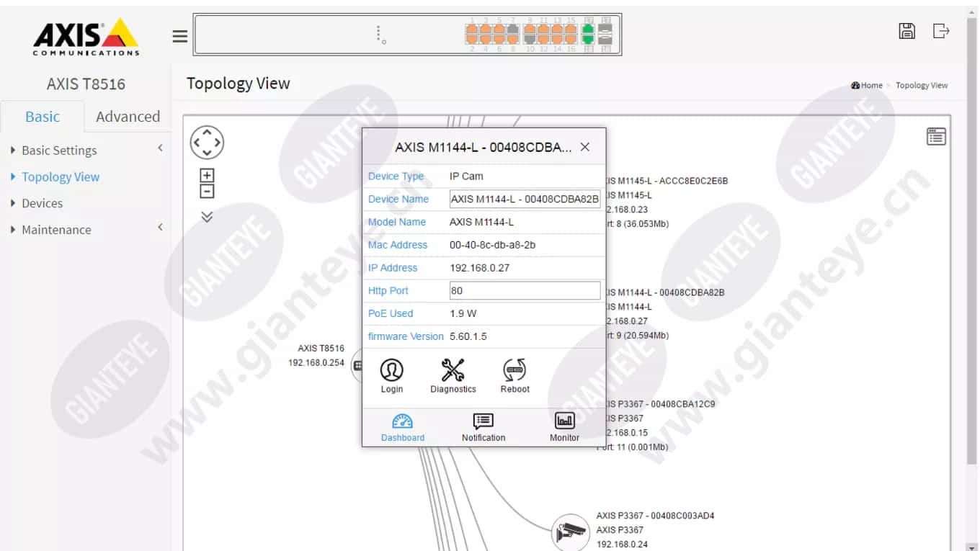Click the Http Port input field

click(525, 290)
